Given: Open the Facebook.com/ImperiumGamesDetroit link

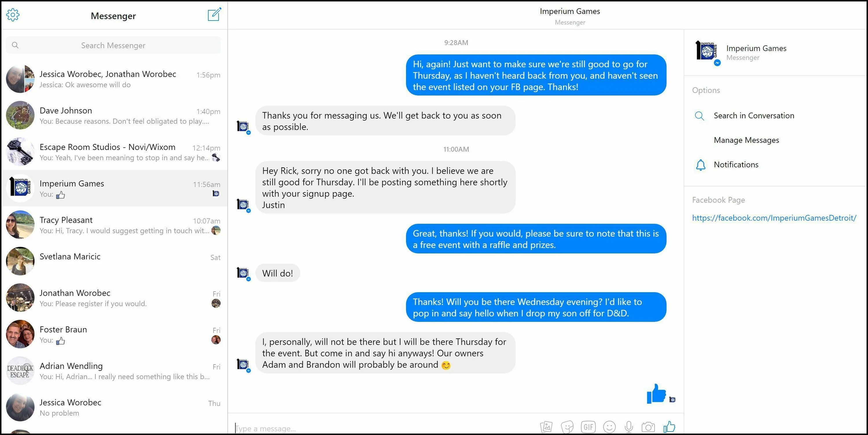Looking at the screenshot, I should (774, 217).
